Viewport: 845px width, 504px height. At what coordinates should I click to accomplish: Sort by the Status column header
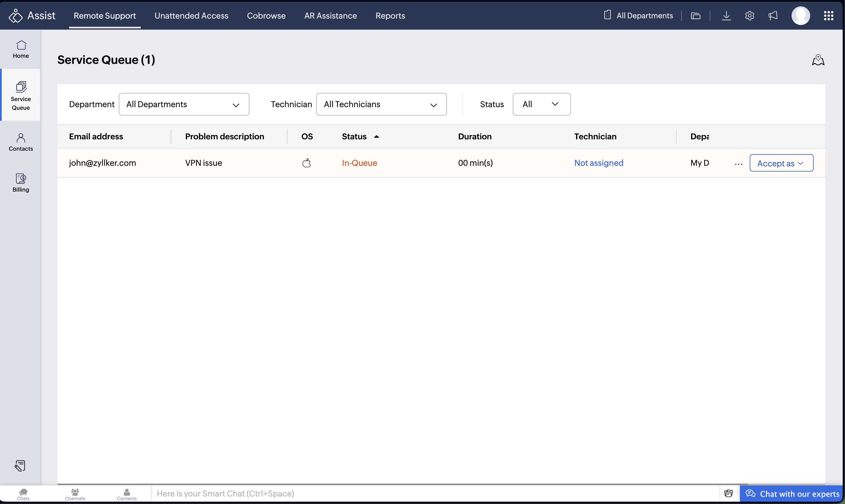point(354,136)
